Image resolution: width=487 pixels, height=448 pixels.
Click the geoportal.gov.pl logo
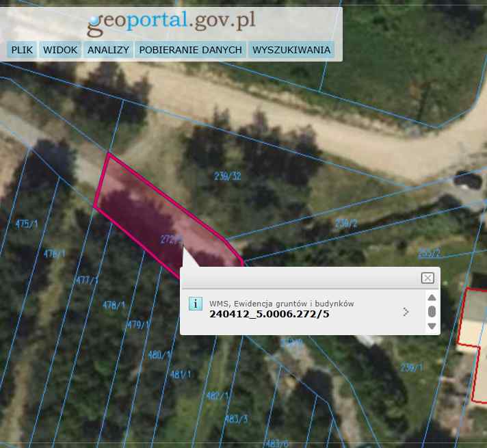(171, 22)
